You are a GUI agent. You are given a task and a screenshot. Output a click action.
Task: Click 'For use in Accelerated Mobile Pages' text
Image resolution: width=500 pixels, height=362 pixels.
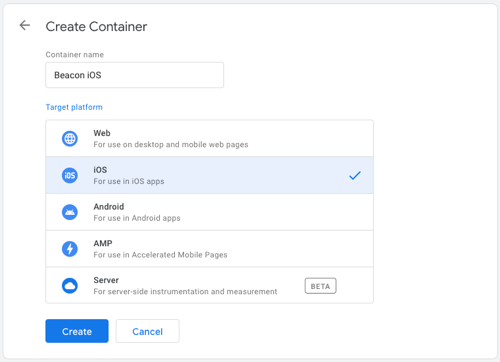click(160, 255)
